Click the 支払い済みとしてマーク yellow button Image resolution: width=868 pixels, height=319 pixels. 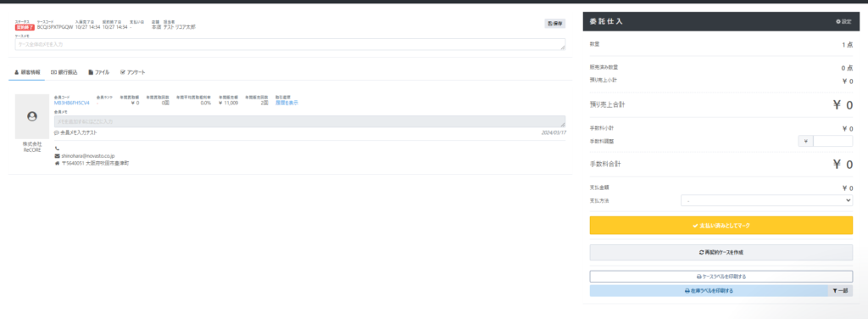tap(721, 226)
